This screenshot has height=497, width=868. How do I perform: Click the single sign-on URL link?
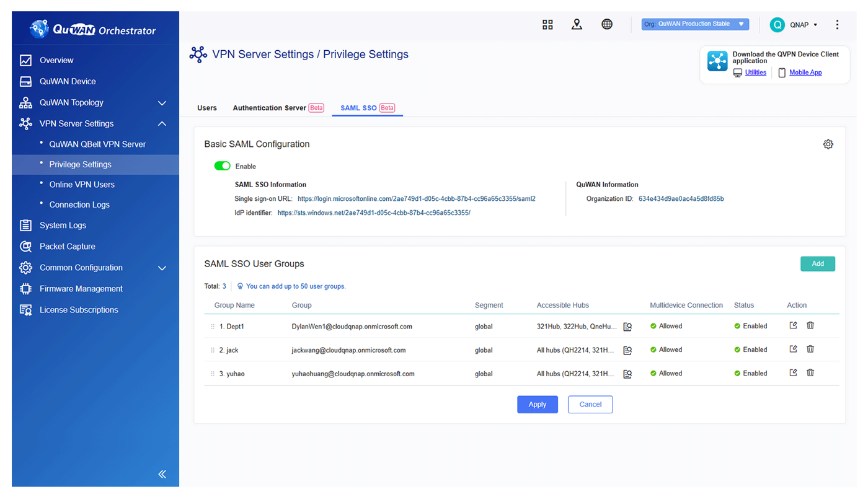pos(417,199)
